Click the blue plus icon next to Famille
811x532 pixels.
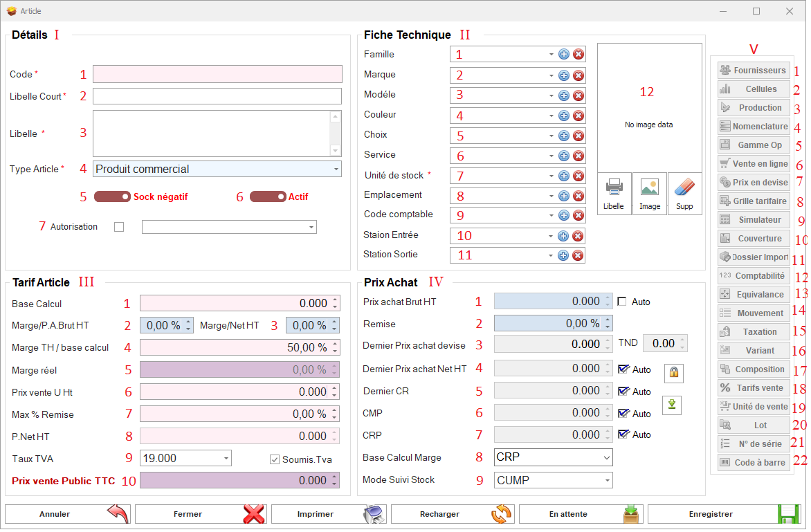coord(563,55)
